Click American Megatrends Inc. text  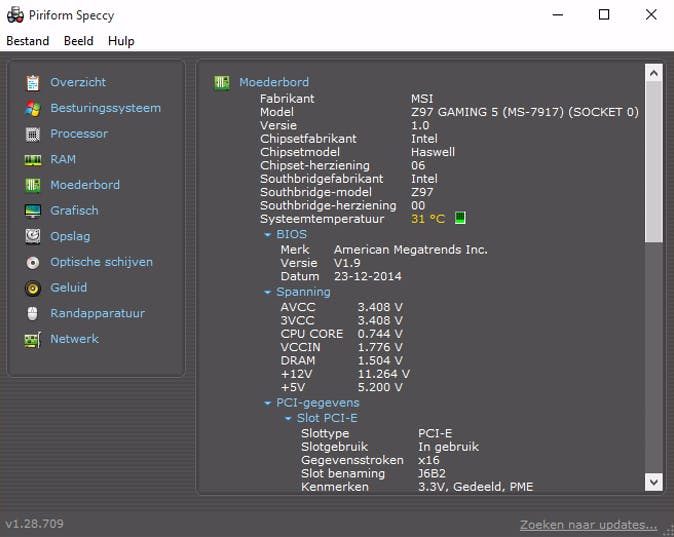click(411, 250)
